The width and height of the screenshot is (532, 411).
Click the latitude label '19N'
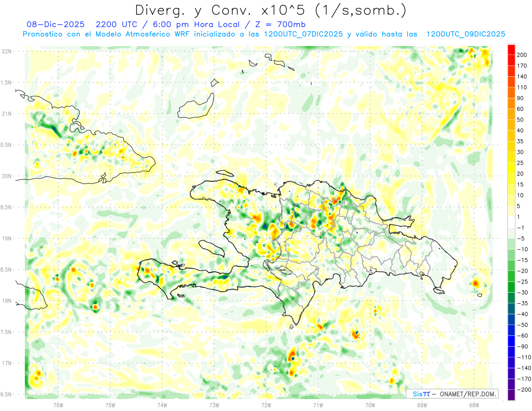pyautogui.click(x=7, y=239)
